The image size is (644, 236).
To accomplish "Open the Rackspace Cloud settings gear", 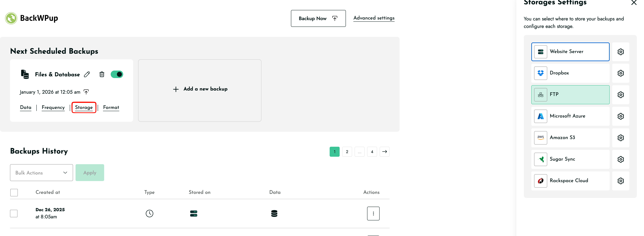I will click(x=620, y=181).
